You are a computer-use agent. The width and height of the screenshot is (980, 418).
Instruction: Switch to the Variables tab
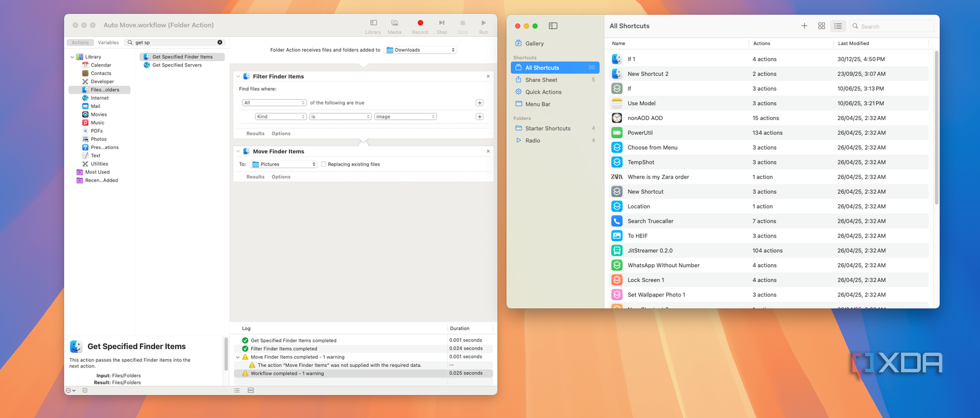pos(108,43)
